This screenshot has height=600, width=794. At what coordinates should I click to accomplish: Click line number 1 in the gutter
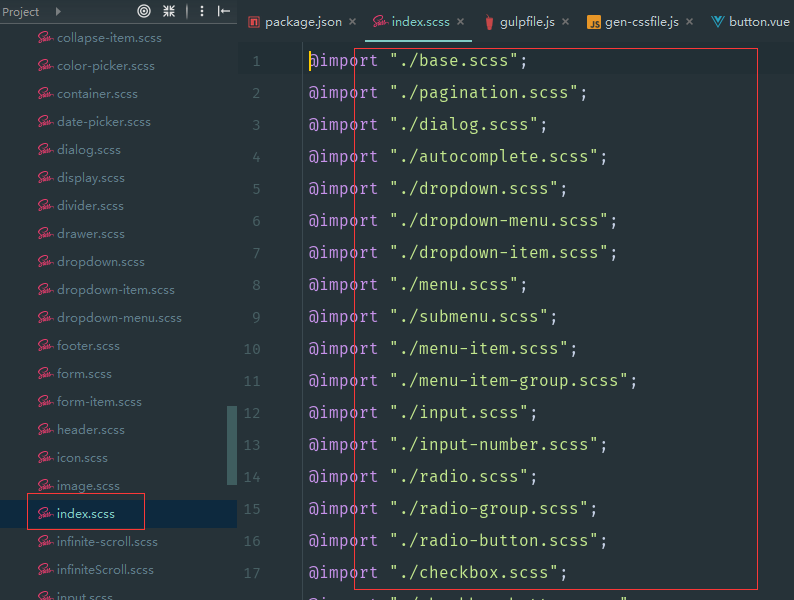tap(256, 61)
